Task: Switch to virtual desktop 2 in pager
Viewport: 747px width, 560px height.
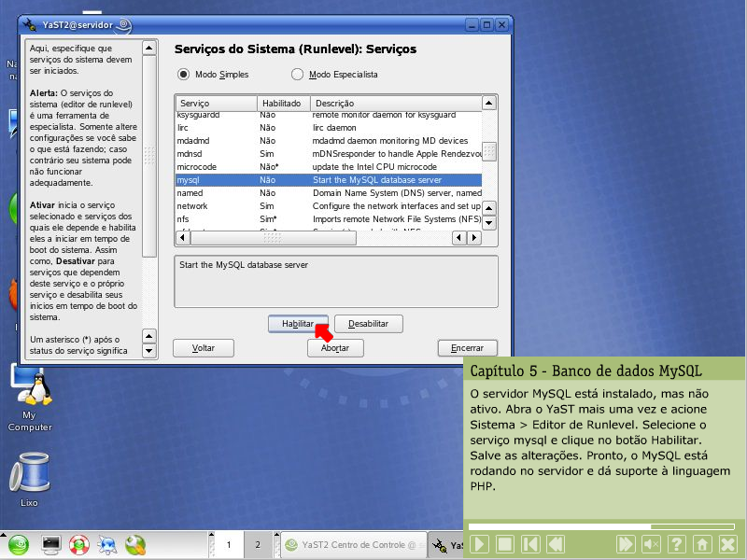Action: pos(257,544)
